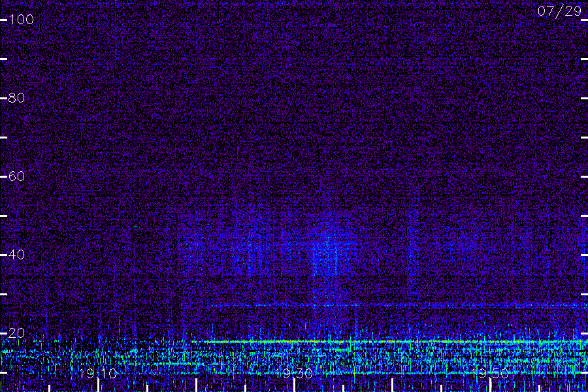Click the 100 frequency axis label
Viewport: 588px width, 392px height.
pyautogui.click(x=22, y=20)
